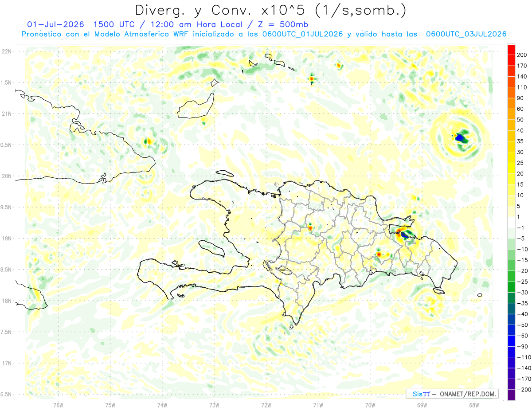This screenshot has width=532, height=411.
Task: Click the latitude label '22N'
Action: click(7, 51)
